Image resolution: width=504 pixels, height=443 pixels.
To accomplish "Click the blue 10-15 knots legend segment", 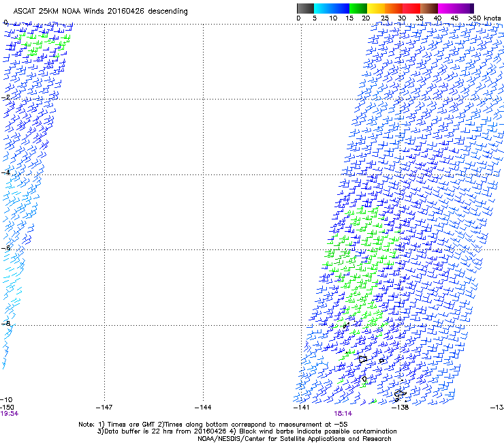I will 341,8.
